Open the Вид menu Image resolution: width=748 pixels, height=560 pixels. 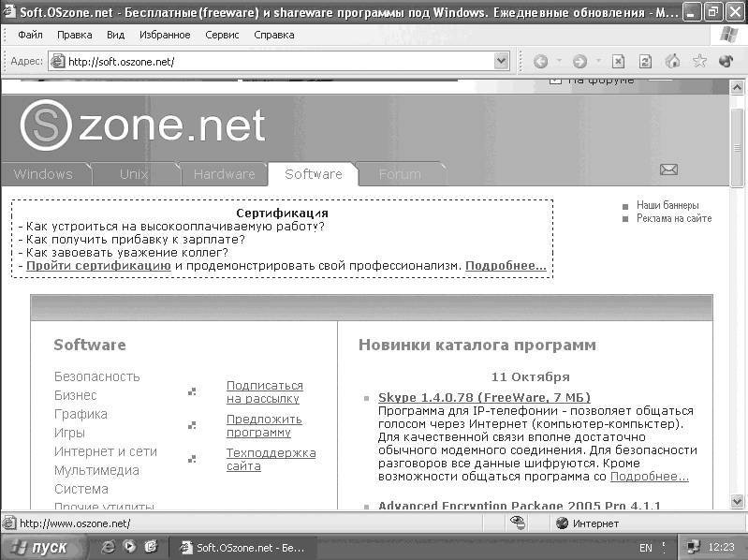(115, 35)
